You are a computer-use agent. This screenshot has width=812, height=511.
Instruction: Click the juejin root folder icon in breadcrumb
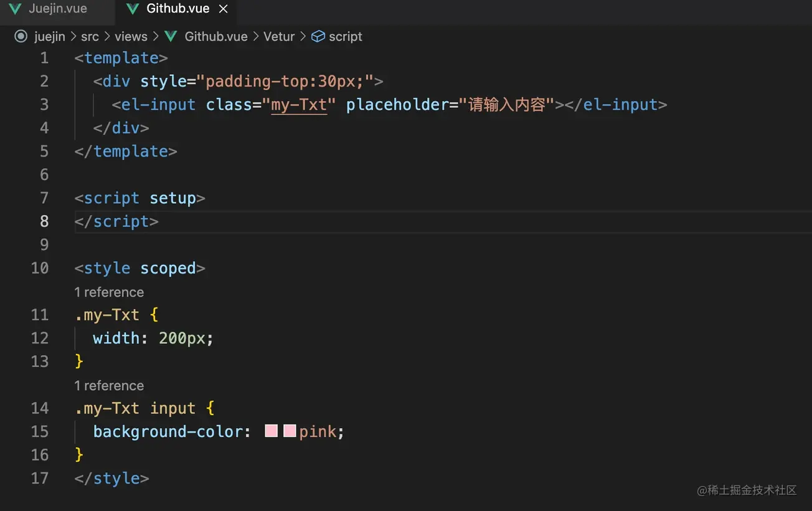[21, 36]
